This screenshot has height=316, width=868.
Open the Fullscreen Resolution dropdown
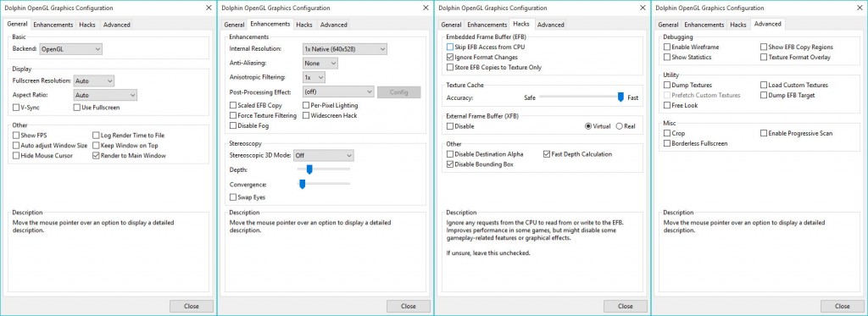click(93, 80)
